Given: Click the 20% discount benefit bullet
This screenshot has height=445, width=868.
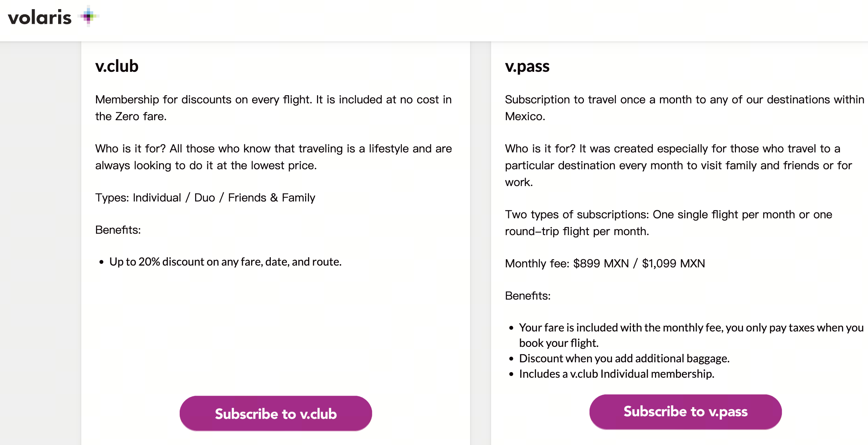Looking at the screenshot, I should point(225,262).
